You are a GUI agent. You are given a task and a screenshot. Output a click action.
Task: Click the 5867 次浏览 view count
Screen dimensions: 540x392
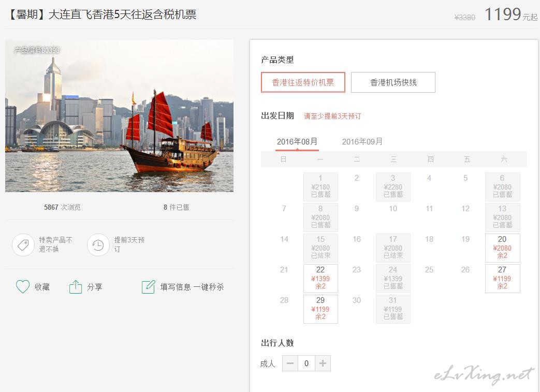pyautogui.click(x=62, y=207)
